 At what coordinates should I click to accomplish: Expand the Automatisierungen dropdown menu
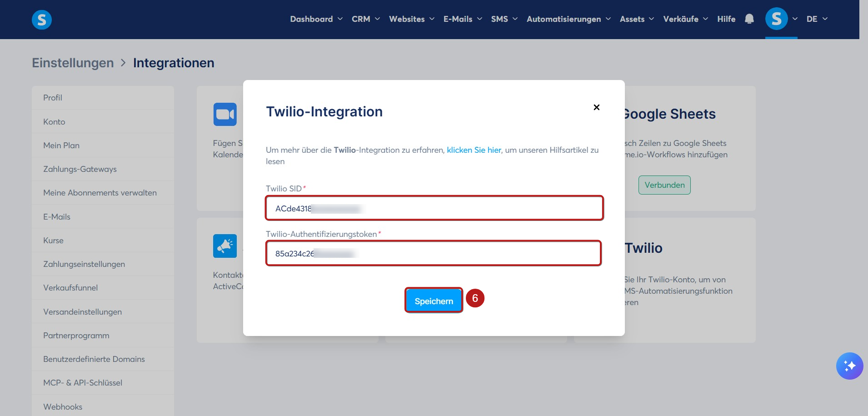(569, 19)
